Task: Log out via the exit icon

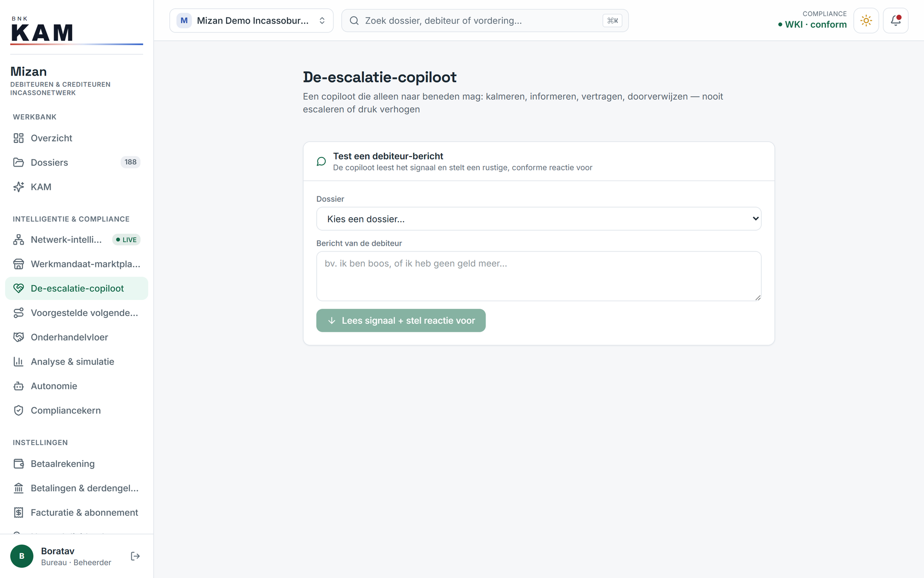Action: pos(135,556)
